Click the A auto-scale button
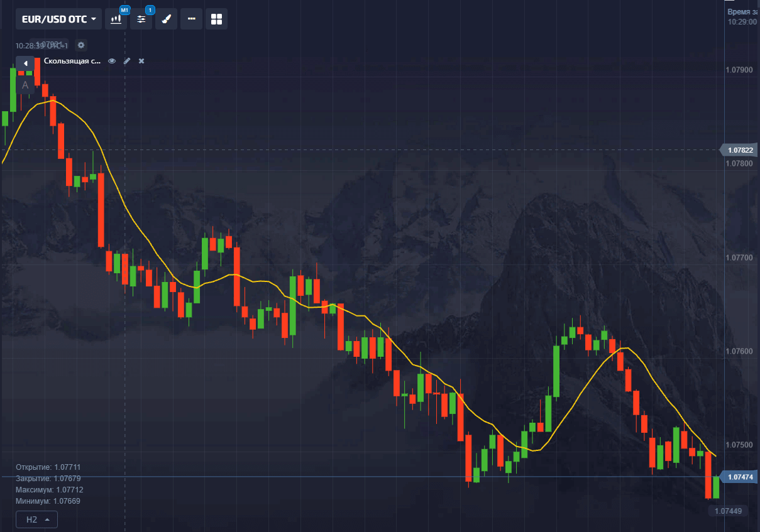Image resolution: width=760 pixels, height=532 pixels. point(25,85)
